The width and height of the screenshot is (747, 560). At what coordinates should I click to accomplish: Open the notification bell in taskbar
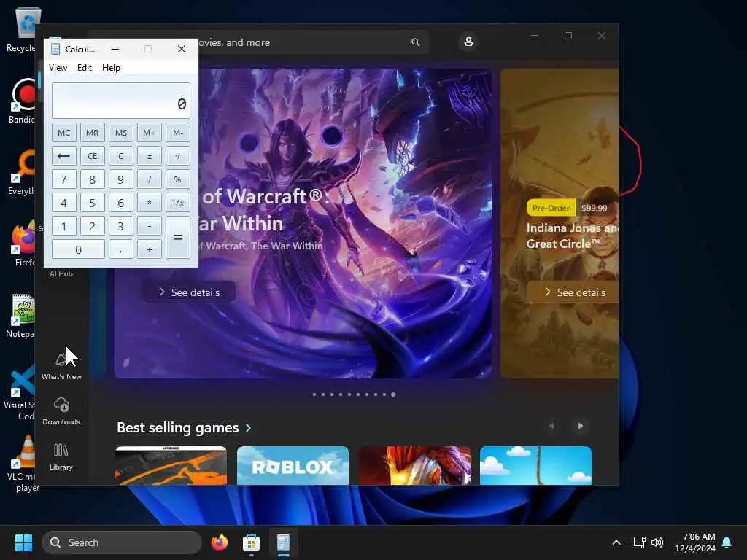click(x=727, y=542)
